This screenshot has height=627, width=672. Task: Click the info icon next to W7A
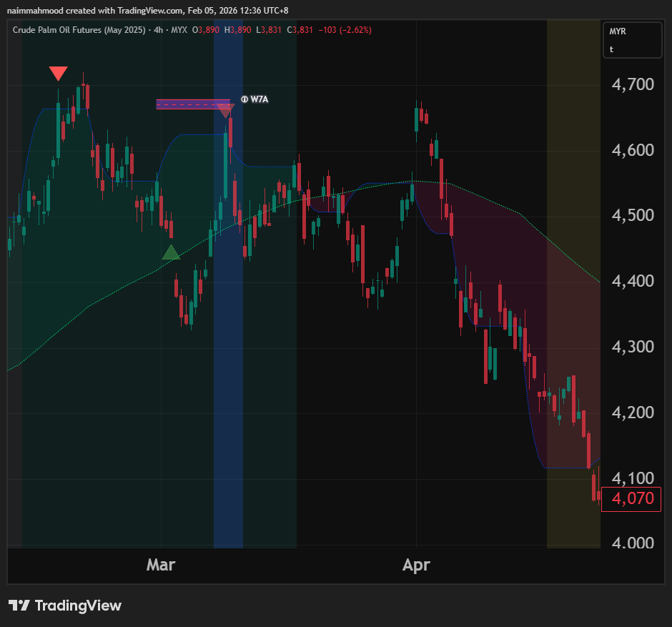pos(244,99)
